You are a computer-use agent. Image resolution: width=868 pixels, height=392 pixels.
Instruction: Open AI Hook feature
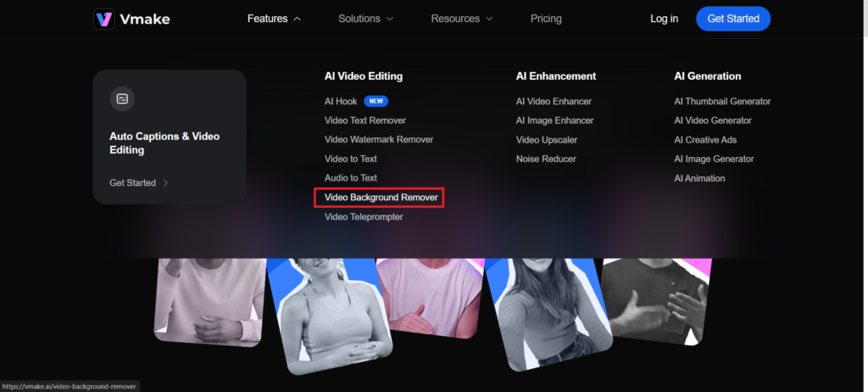click(341, 101)
